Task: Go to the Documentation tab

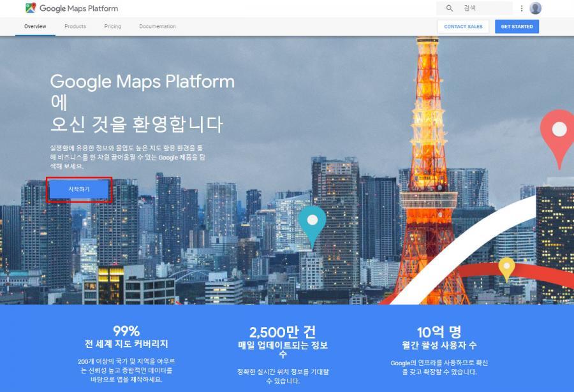Action: tap(158, 27)
